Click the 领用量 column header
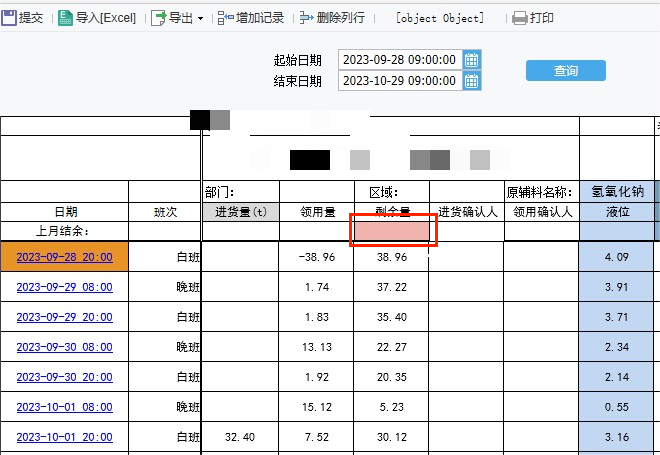 (317, 212)
